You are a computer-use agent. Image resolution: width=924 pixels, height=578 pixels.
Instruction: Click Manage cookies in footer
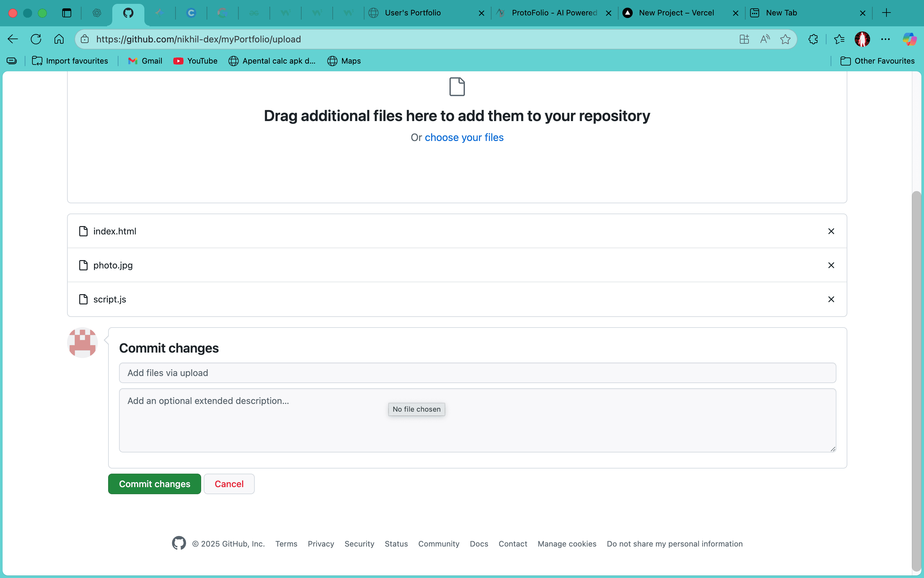(x=567, y=544)
